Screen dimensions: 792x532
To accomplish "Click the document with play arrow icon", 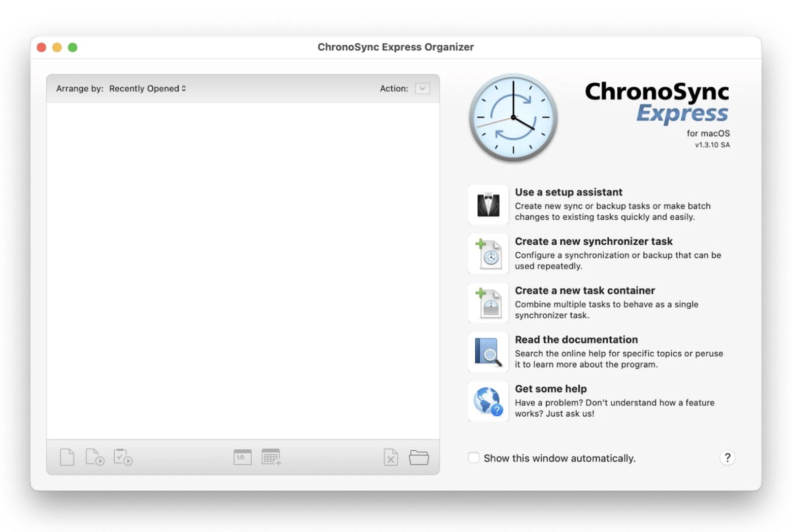I will [x=95, y=457].
